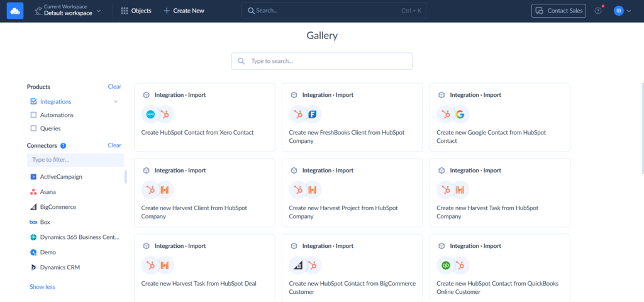Click Create New in top bar

pyautogui.click(x=184, y=11)
